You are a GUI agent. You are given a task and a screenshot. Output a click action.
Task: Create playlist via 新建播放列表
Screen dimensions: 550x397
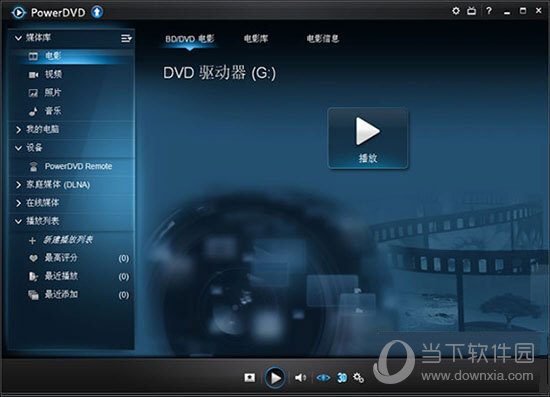[68, 240]
